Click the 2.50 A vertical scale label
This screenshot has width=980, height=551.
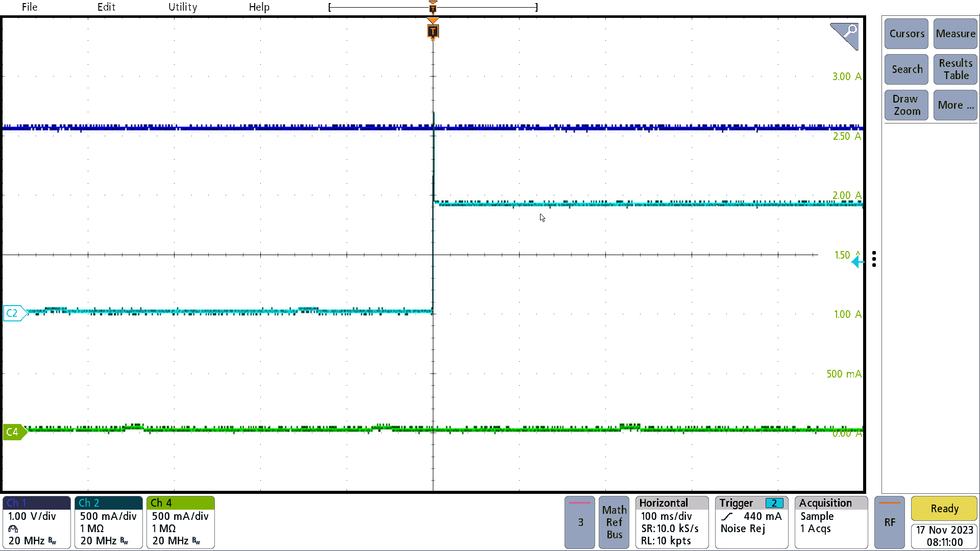coord(847,136)
